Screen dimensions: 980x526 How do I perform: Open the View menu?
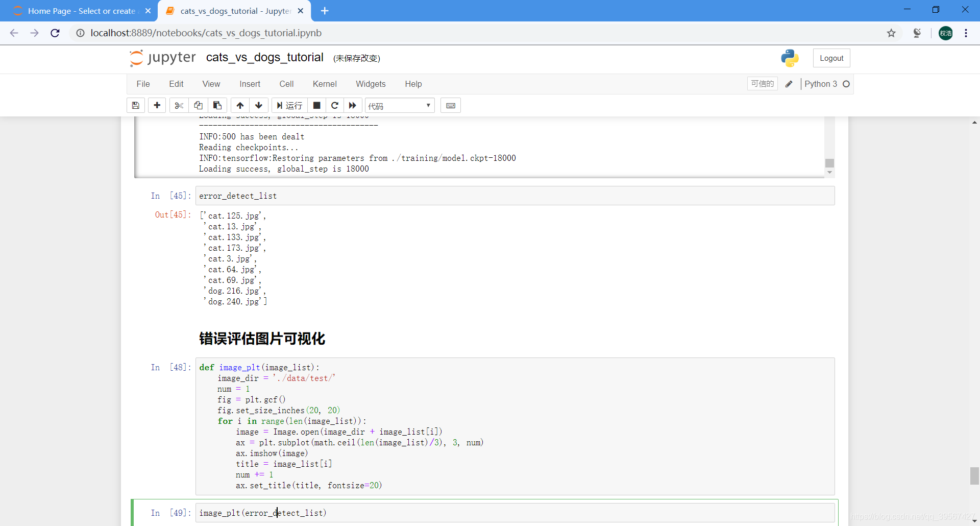tap(211, 84)
